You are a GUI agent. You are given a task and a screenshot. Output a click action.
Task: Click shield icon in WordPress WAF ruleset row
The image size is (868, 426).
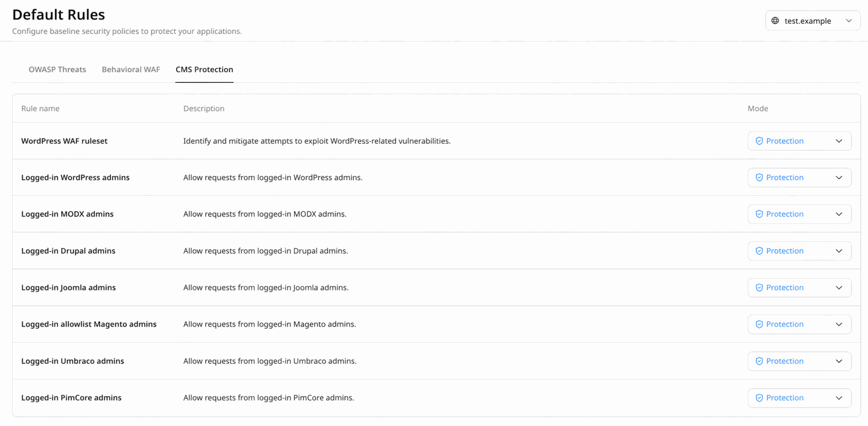coord(759,141)
